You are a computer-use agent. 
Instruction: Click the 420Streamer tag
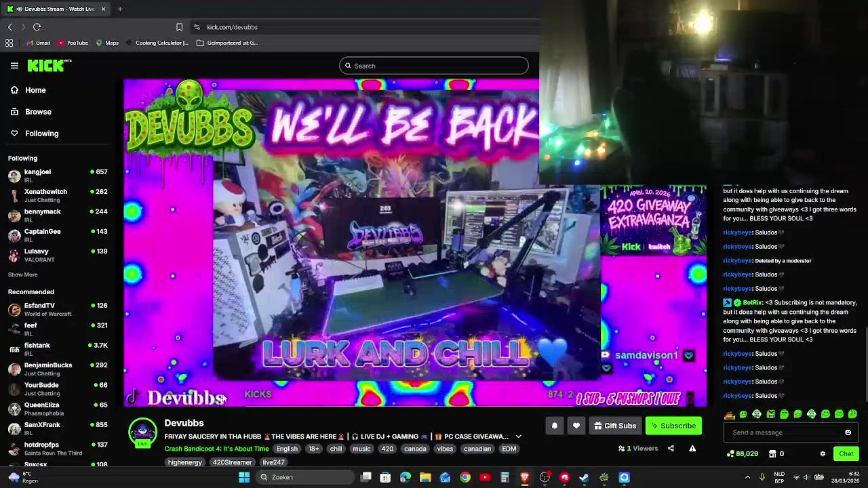233,462
